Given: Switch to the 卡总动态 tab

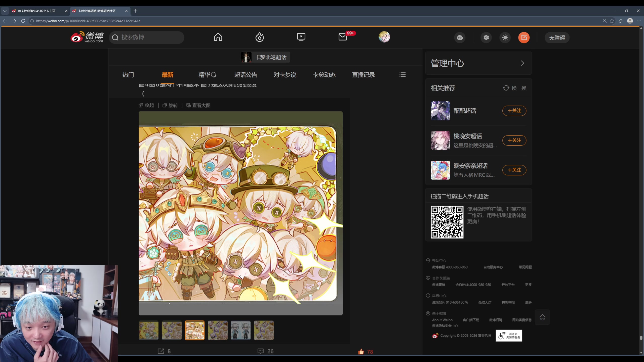Looking at the screenshot, I should pos(324,75).
